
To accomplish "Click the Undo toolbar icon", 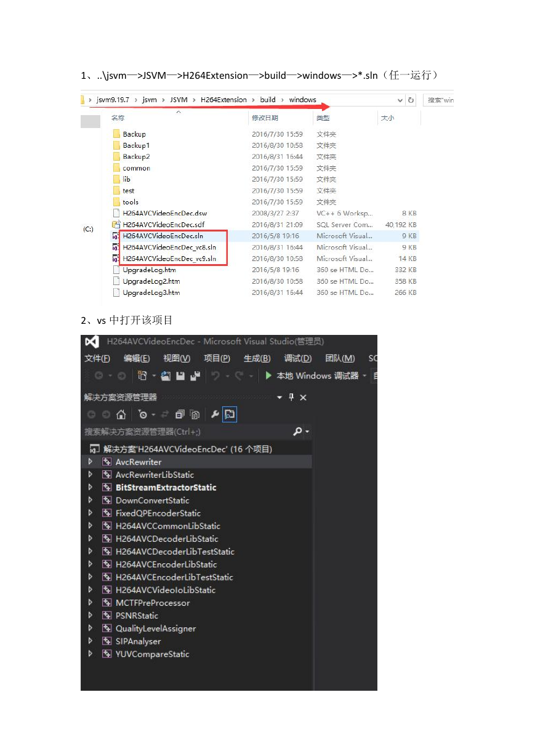I will (x=215, y=376).
